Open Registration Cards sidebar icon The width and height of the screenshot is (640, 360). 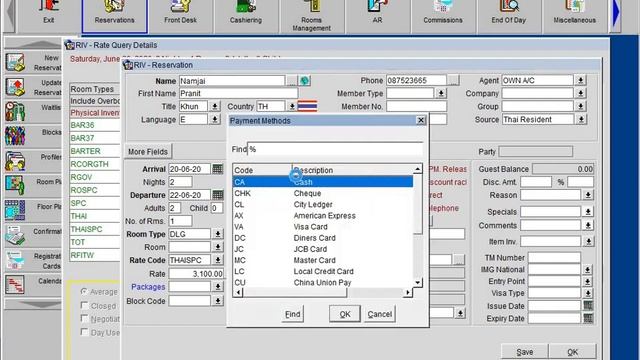[15, 260]
